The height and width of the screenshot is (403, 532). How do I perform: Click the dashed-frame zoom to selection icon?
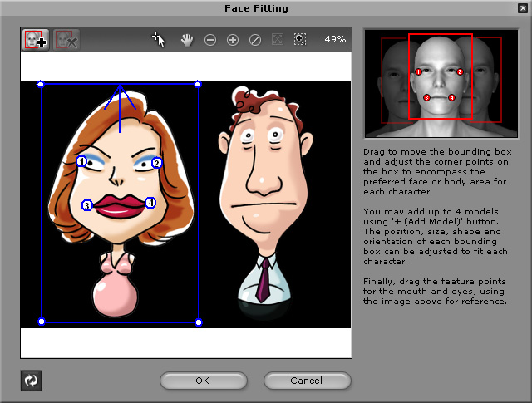click(299, 40)
